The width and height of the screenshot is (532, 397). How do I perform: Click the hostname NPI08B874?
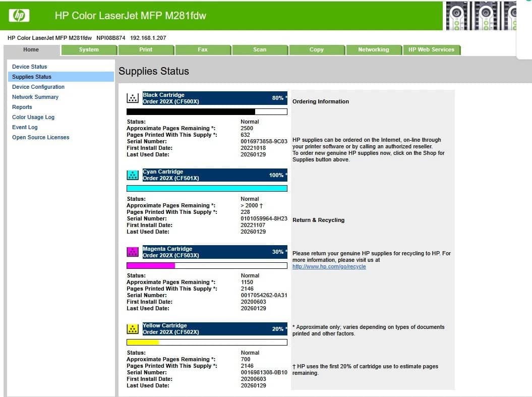point(111,38)
